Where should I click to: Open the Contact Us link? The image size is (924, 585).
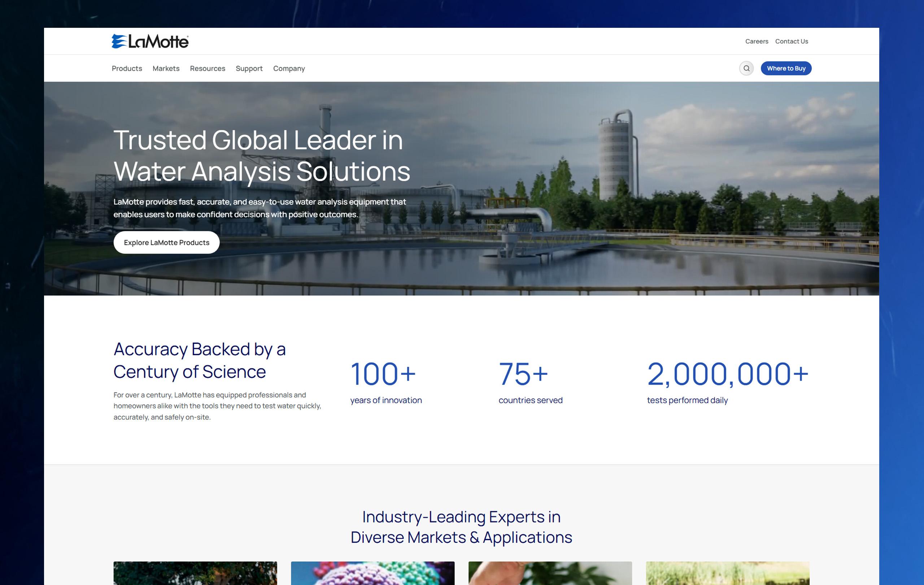click(791, 42)
